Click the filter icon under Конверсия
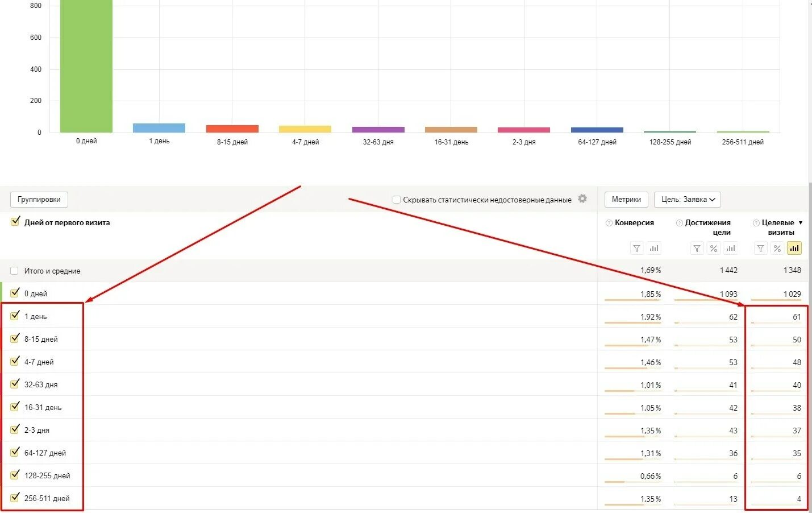812x513 pixels. [636, 249]
